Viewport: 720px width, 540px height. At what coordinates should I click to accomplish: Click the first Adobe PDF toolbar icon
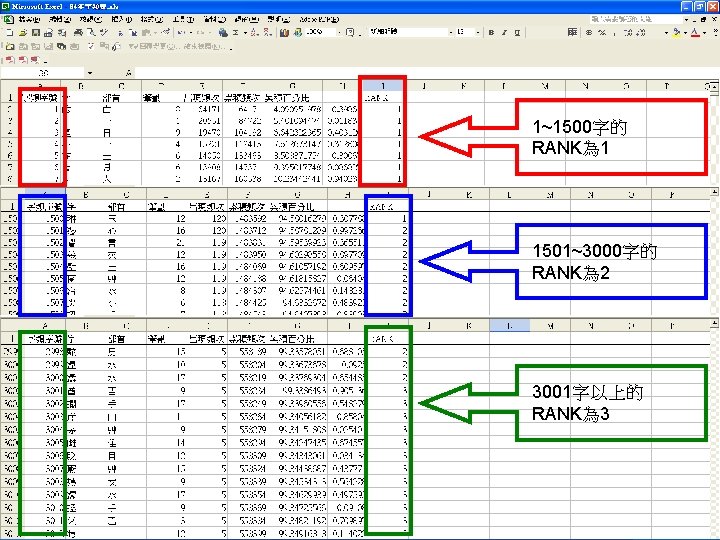10,60
